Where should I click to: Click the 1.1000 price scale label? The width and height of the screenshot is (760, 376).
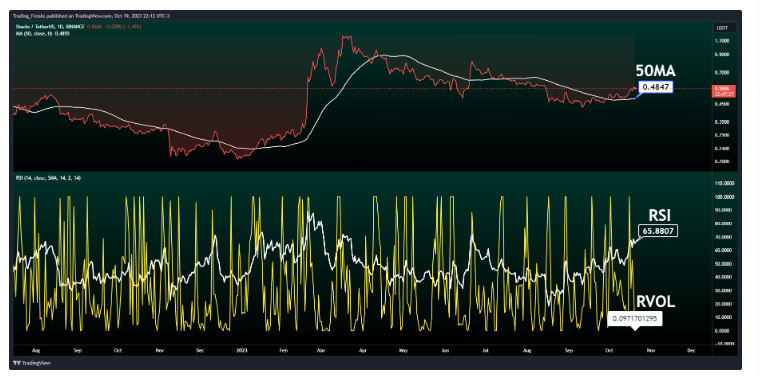(x=722, y=41)
